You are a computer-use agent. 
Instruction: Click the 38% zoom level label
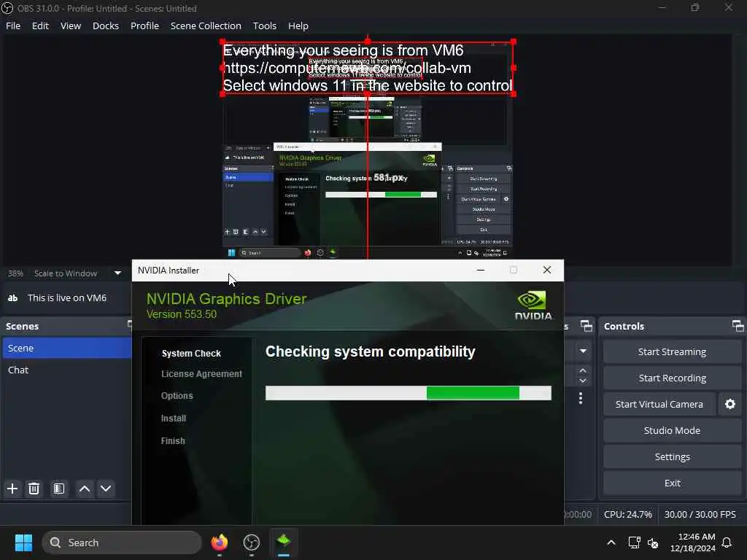coord(15,273)
